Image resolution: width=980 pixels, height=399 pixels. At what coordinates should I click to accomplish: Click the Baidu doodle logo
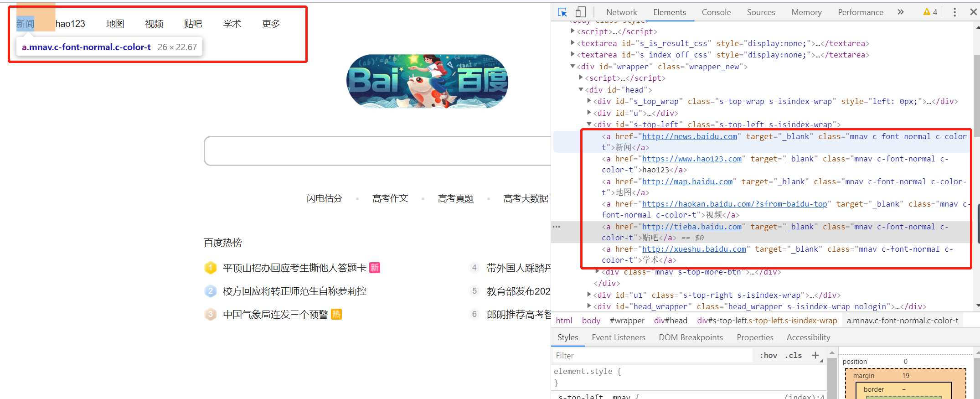tap(427, 81)
